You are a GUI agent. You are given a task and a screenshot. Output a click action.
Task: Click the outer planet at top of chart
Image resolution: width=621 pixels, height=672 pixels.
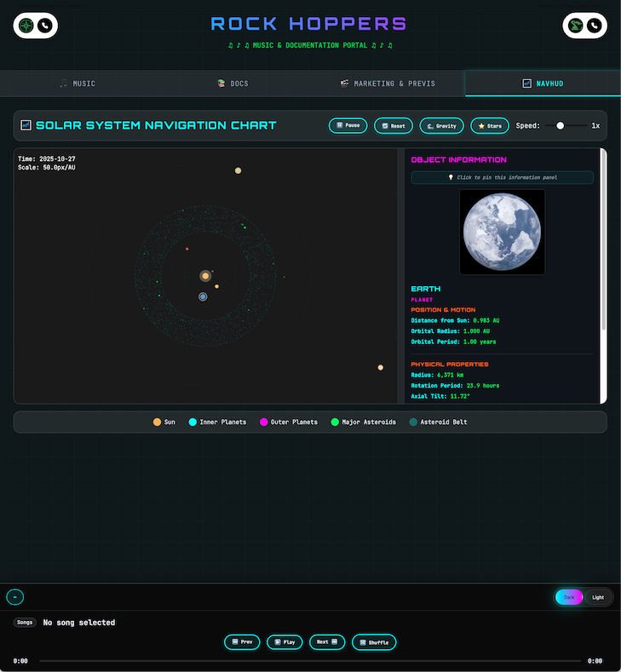pyautogui.click(x=238, y=171)
